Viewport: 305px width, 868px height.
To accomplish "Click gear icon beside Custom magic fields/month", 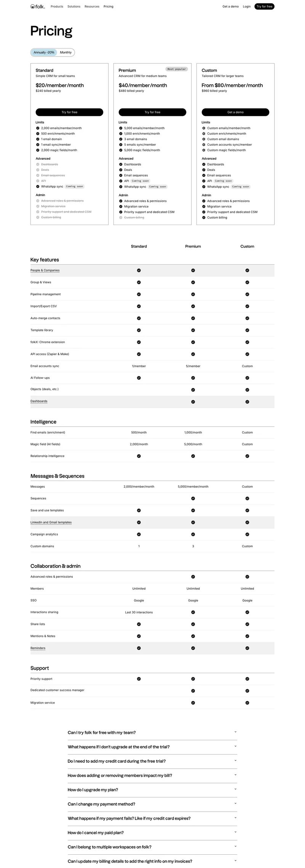I will tap(204, 150).
